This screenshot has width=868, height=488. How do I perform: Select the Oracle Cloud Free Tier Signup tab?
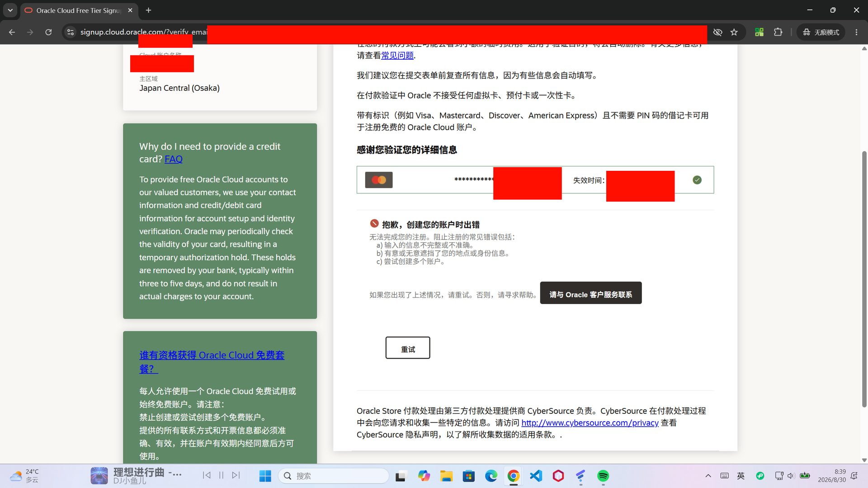pyautogui.click(x=79, y=10)
